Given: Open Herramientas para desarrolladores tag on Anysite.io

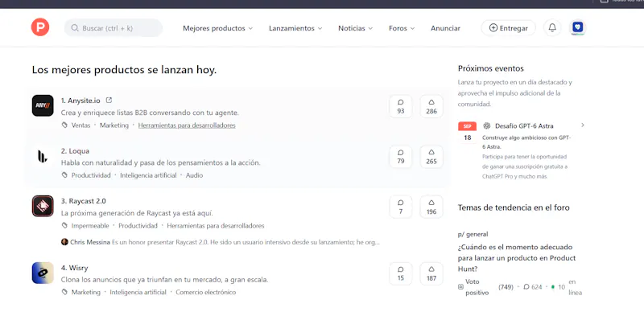Looking at the screenshot, I should point(187,125).
